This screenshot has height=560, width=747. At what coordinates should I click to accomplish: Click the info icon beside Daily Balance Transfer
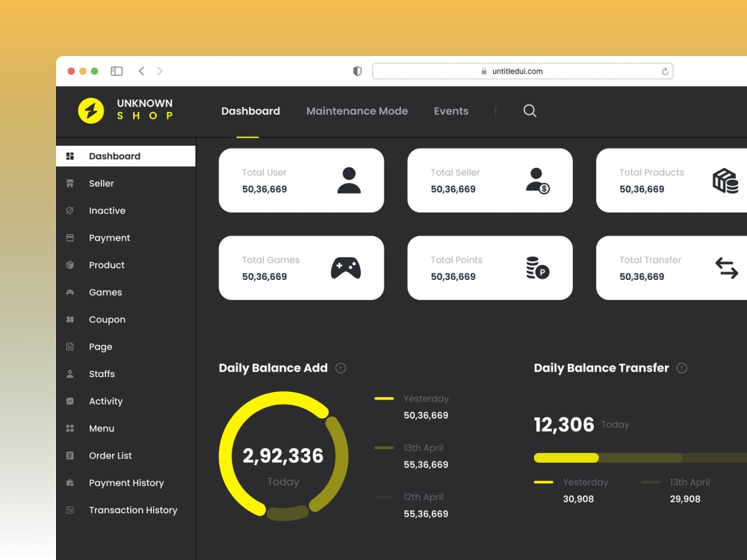point(681,367)
